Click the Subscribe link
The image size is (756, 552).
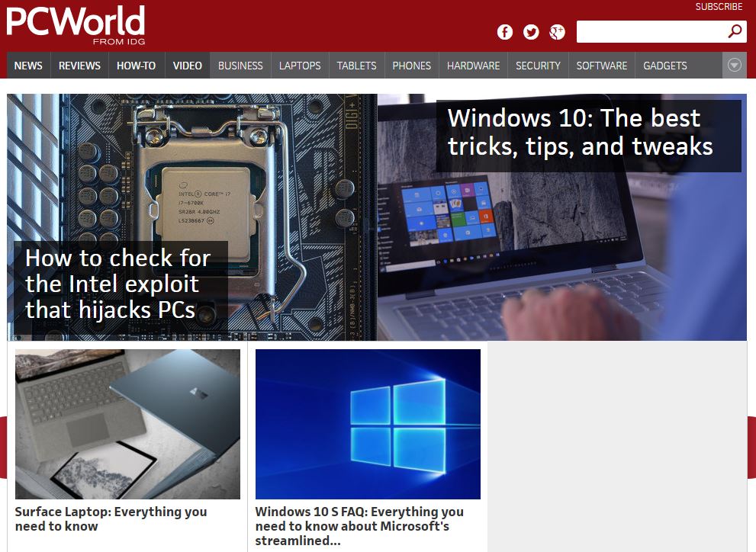coord(719,7)
